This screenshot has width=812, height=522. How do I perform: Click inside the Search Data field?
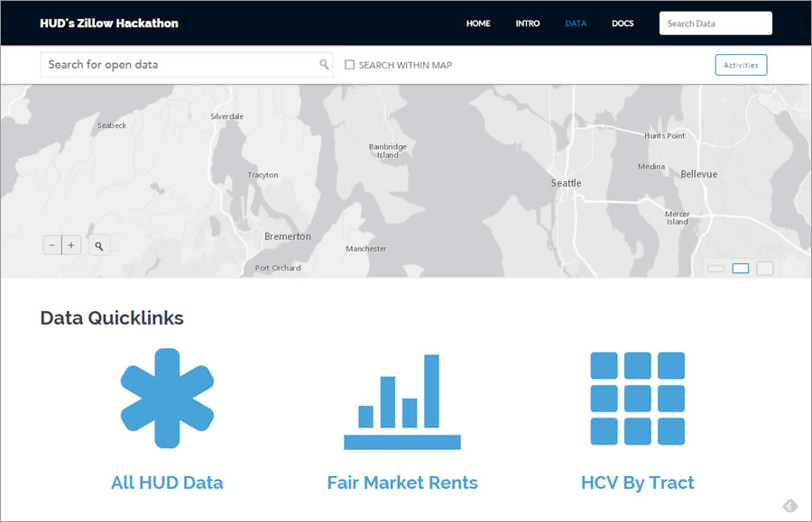tap(715, 23)
